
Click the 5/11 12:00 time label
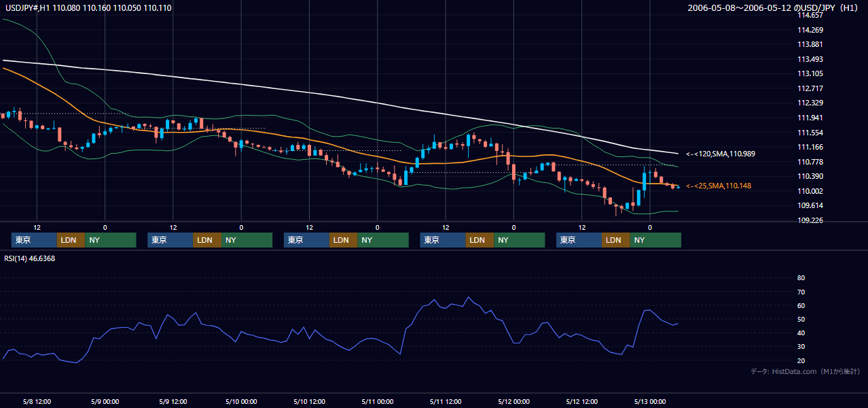point(446,401)
